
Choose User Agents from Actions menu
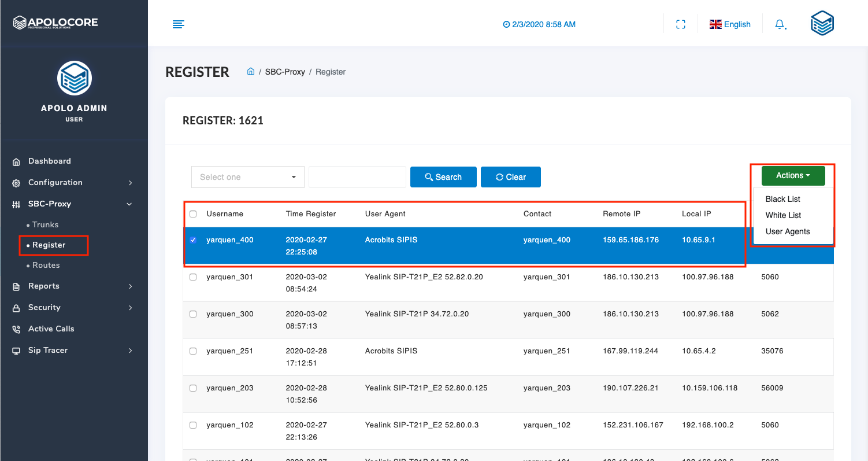coord(787,231)
